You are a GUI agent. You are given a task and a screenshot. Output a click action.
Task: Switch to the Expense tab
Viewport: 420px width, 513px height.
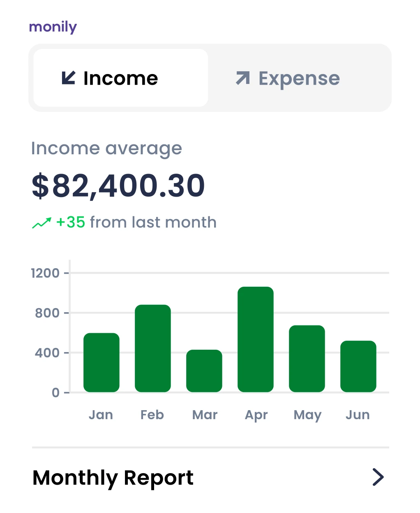[x=299, y=78]
